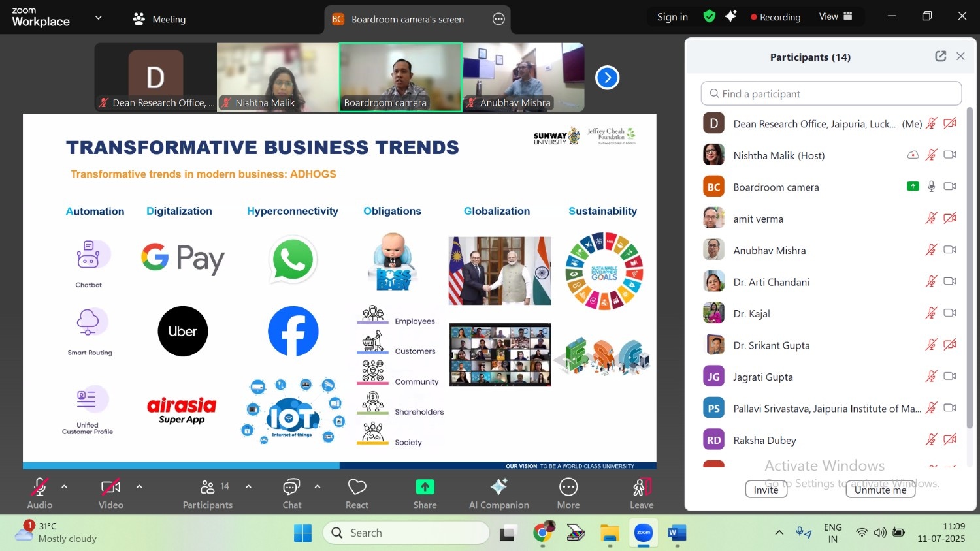
Task: Start sharing with the green Share button
Action: pyautogui.click(x=425, y=494)
